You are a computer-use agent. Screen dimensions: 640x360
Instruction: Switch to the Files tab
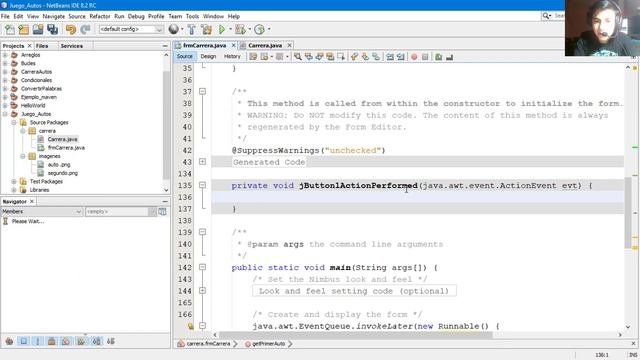pyautogui.click(x=42, y=46)
